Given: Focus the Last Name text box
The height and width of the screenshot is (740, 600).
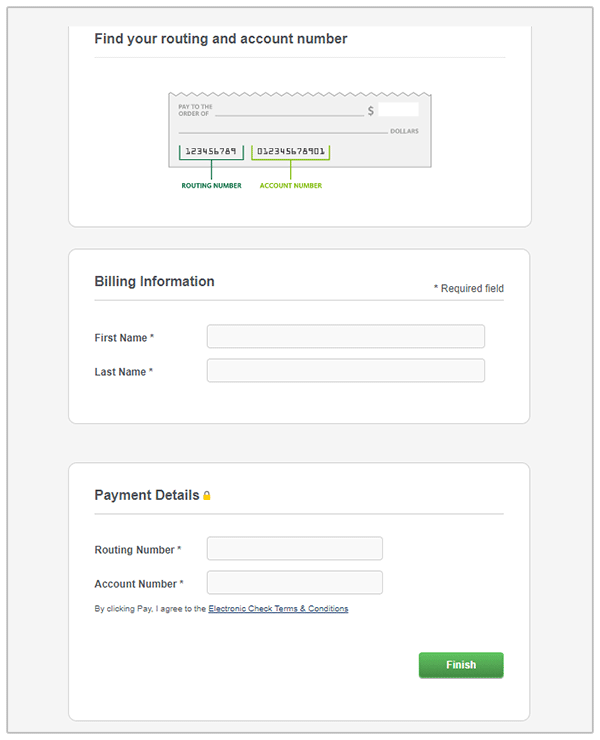Looking at the screenshot, I should click(x=345, y=371).
